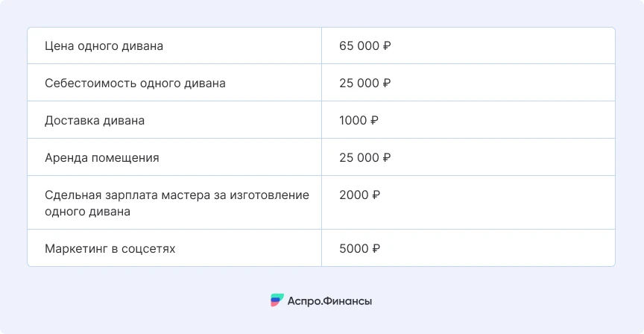Select the "Аренда помещения" row label

click(102, 158)
